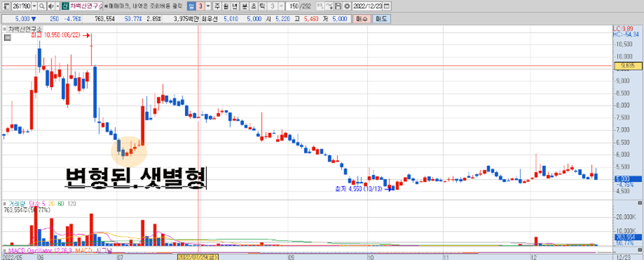
Task: Click the magnifier stock search icon
Action: pyautogui.click(x=42, y=6)
